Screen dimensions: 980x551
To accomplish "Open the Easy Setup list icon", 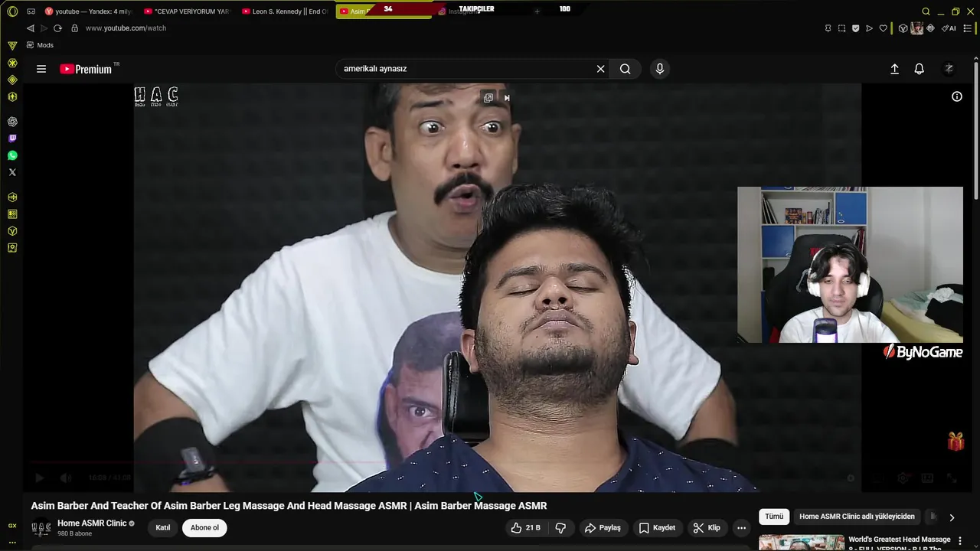I will tap(968, 28).
